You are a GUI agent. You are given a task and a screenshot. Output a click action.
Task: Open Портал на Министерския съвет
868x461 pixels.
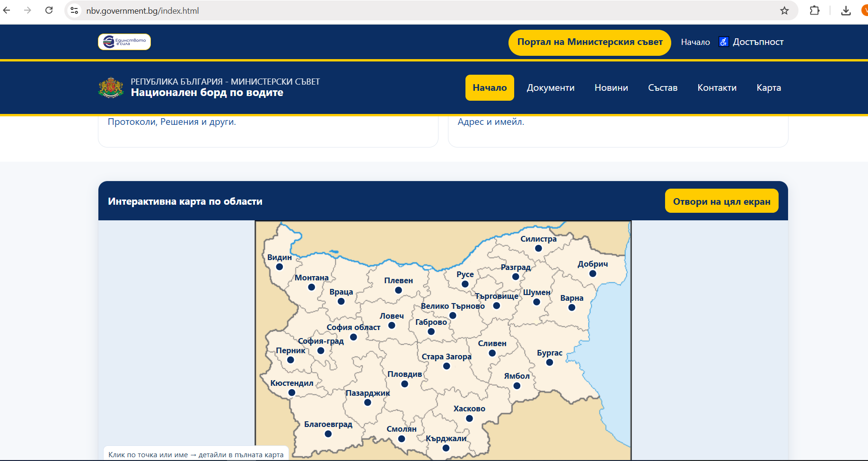click(589, 42)
